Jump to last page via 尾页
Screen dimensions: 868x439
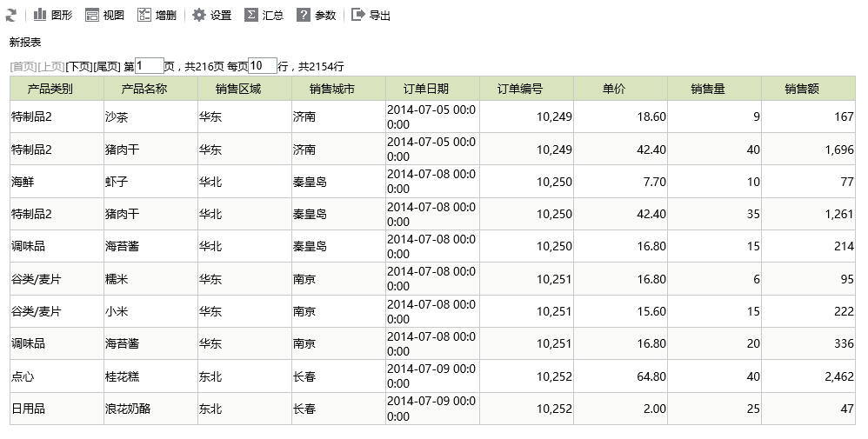107,66
